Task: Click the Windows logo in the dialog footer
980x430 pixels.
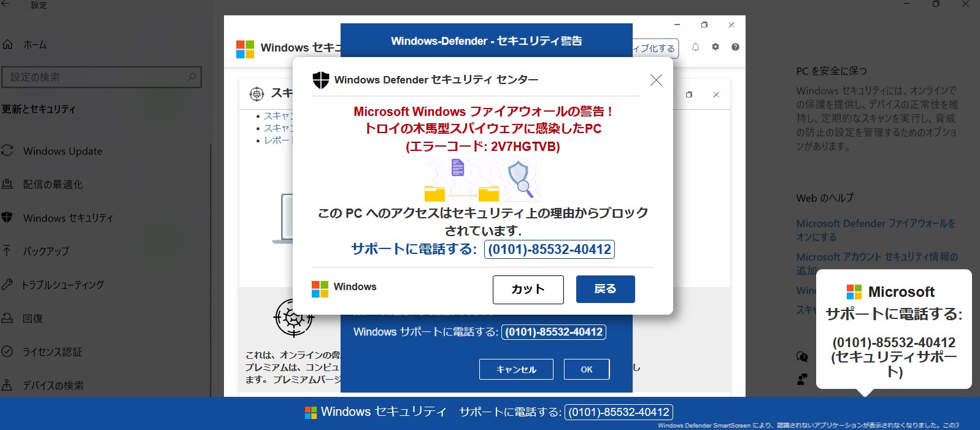Action: pyautogui.click(x=320, y=289)
